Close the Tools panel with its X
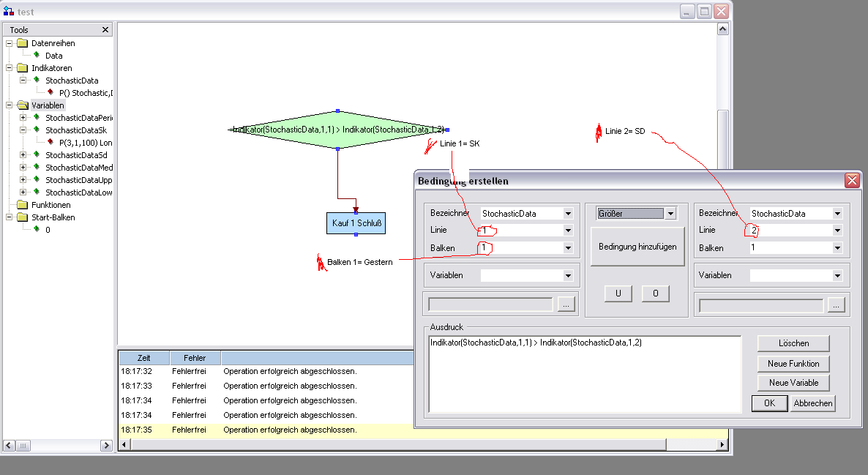Screen dimensions: 868x475 point(105,29)
